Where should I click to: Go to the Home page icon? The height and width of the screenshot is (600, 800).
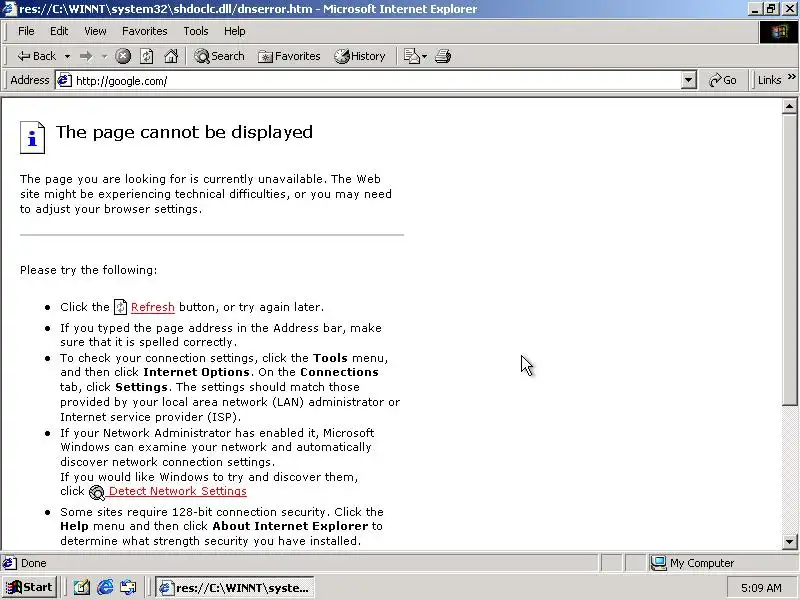pyautogui.click(x=171, y=56)
